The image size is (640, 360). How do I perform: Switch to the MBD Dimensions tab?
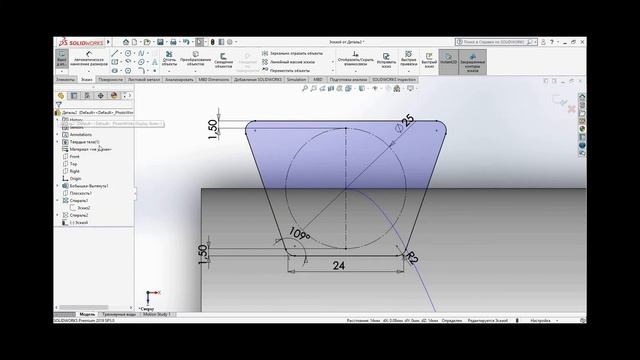pyautogui.click(x=214, y=80)
